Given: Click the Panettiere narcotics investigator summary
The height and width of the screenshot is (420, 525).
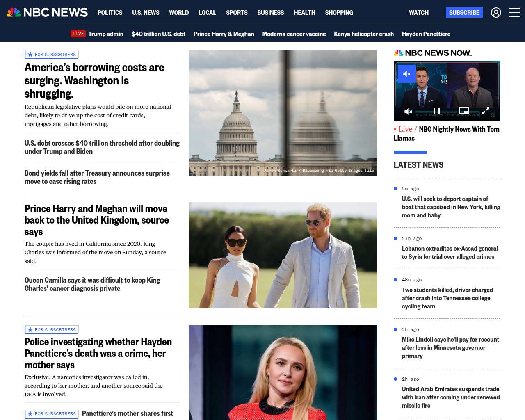Looking at the screenshot, I should [x=94, y=386].
